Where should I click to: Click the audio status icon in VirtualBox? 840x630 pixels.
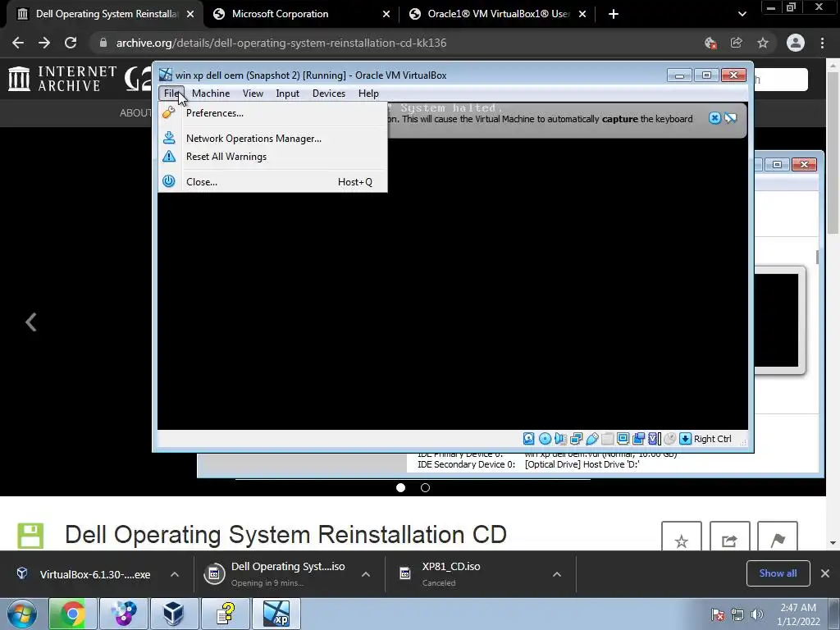coord(560,439)
